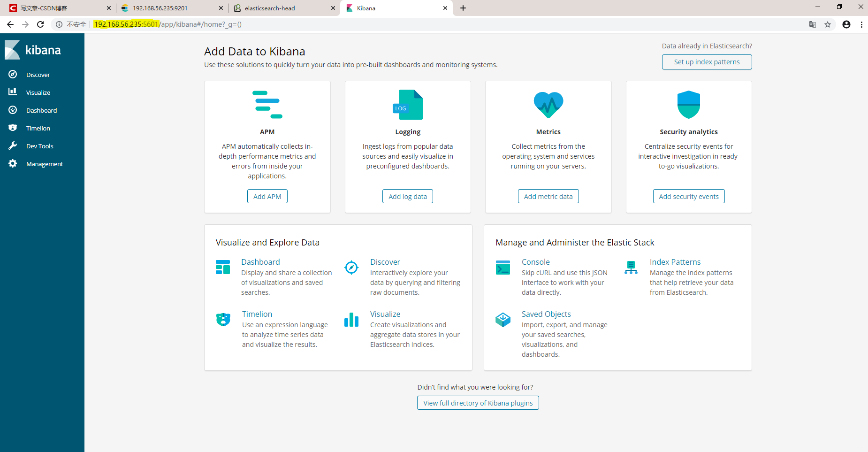This screenshot has height=452, width=868.
Task: Click 'Didn't find what you were looking for?' text
Action: [x=475, y=387]
